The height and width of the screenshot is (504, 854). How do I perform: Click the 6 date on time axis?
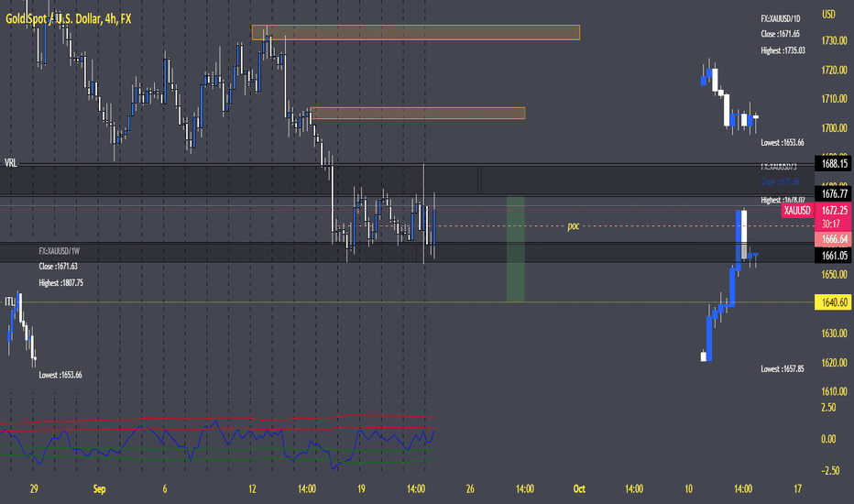click(165, 488)
